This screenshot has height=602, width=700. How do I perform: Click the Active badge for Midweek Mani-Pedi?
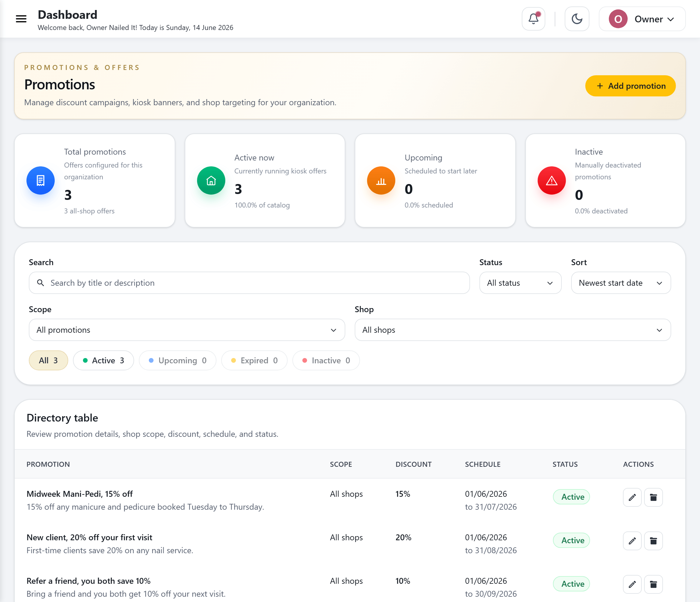(572, 497)
